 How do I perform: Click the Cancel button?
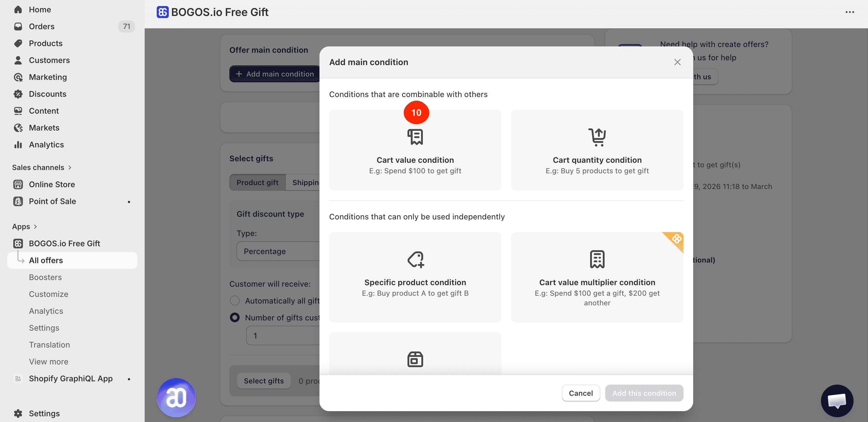pos(580,393)
